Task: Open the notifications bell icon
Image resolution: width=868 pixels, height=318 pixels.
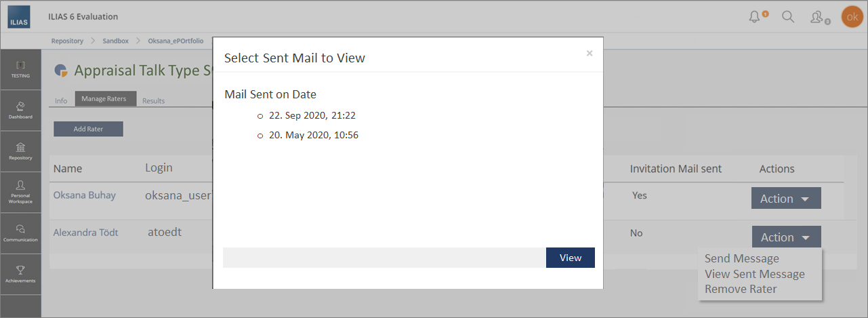Action: 755,17
